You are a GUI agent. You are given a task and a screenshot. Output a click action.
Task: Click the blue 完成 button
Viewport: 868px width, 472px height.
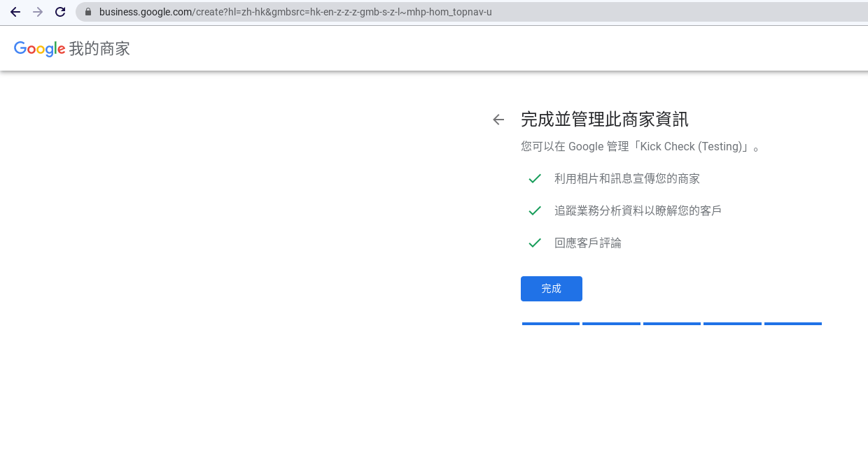pyautogui.click(x=552, y=289)
